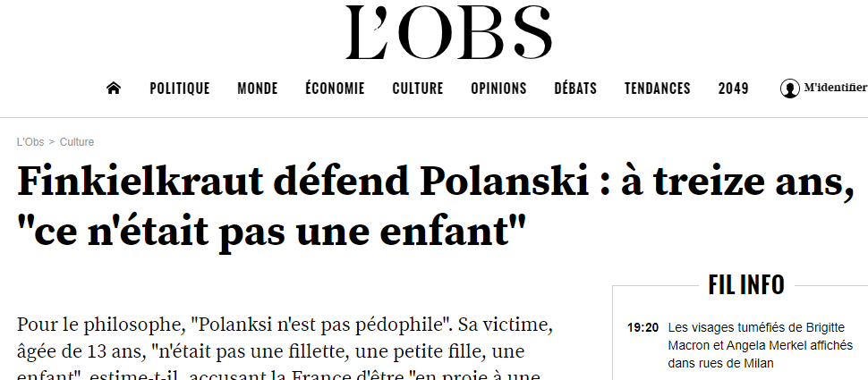This screenshot has height=380, width=868.
Task: Click the user profile icon
Action: [789, 89]
